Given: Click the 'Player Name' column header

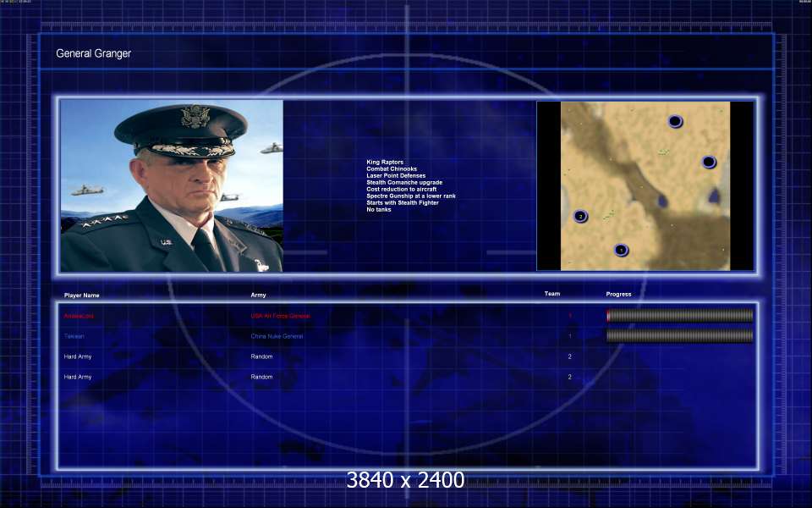Looking at the screenshot, I should coord(82,295).
